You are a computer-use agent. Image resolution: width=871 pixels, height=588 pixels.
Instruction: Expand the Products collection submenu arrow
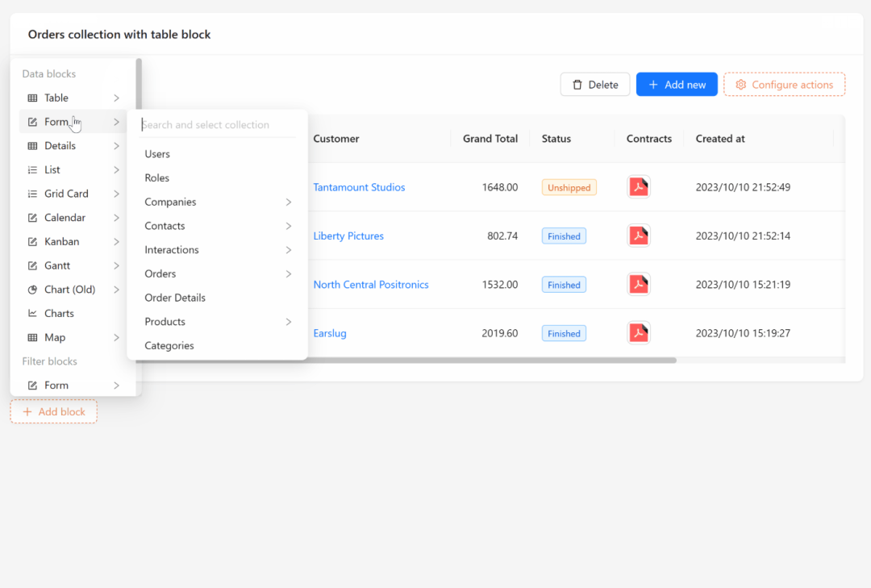[x=288, y=322]
